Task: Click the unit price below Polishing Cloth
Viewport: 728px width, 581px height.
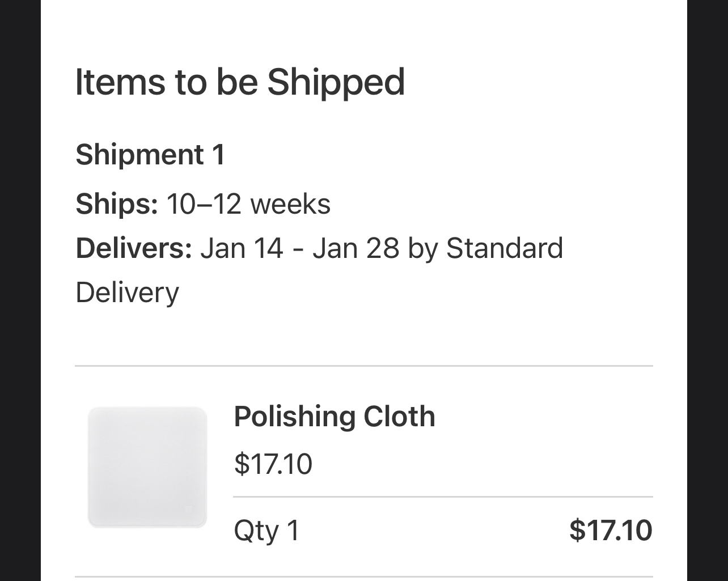Action: pos(273,464)
